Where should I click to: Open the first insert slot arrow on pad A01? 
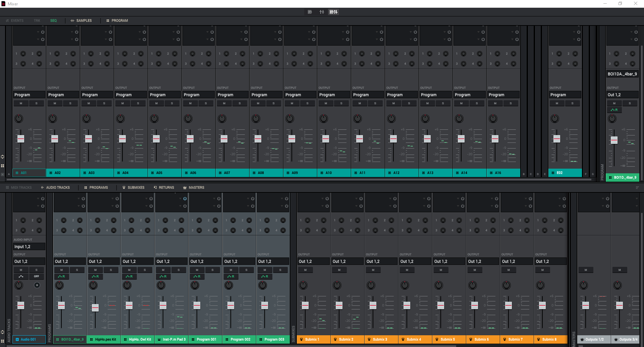(38, 32)
